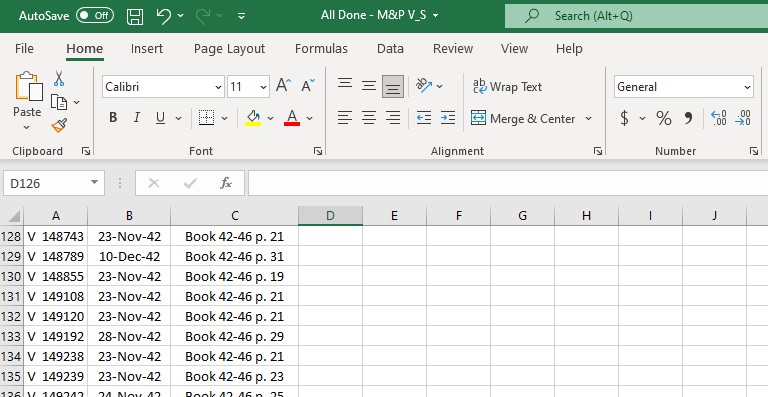The width and height of the screenshot is (768, 397).
Task: Toggle the Bottom Align icon
Action: pos(393,87)
